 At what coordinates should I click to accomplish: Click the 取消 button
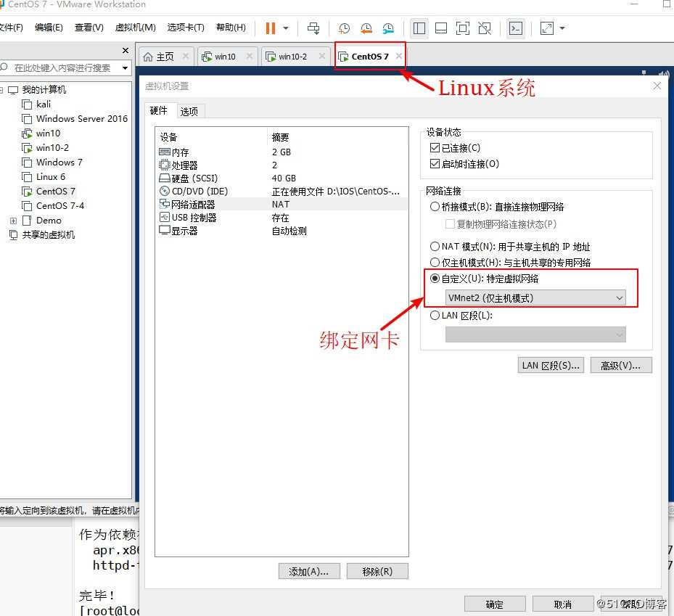pos(563,604)
